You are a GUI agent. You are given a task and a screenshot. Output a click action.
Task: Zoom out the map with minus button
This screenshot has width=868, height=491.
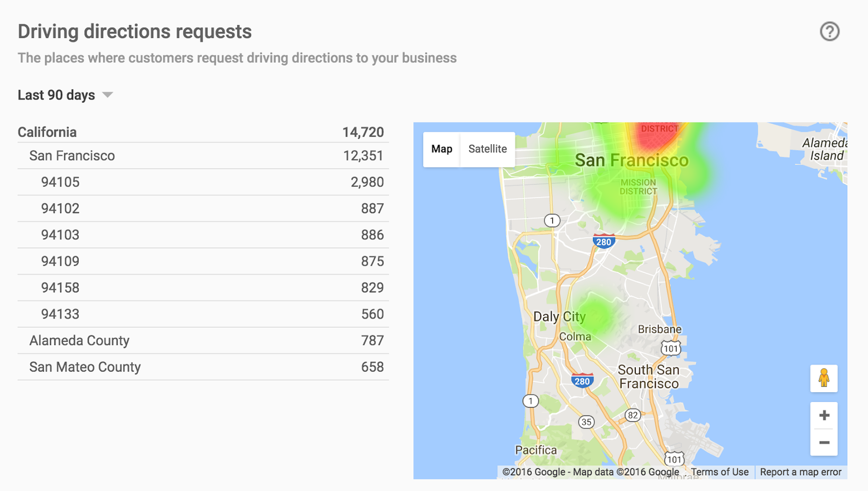tap(824, 442)
